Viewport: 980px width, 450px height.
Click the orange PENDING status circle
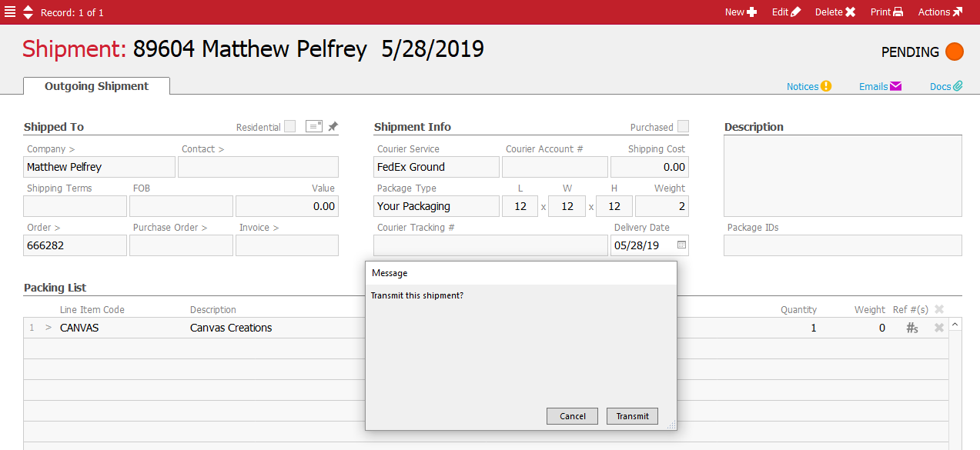click(954, 52)
